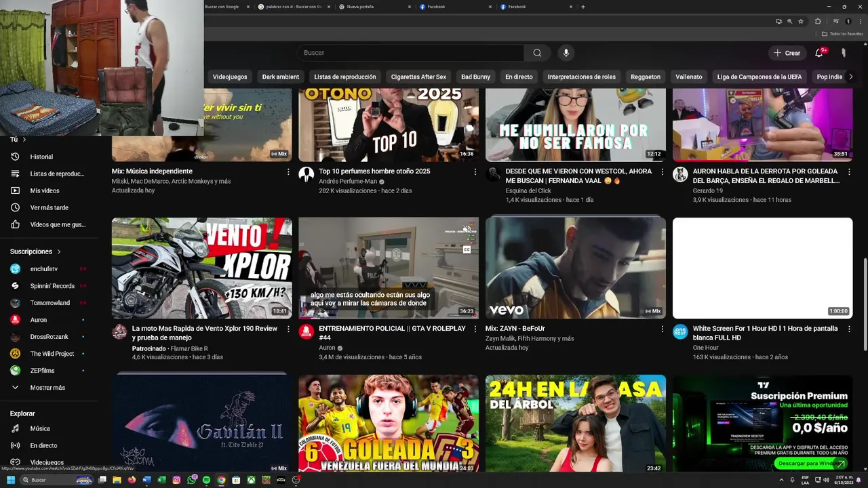Select the Dark ambient filter chip
This screenshot has height=488, width=868.
[x=281, y=77]
